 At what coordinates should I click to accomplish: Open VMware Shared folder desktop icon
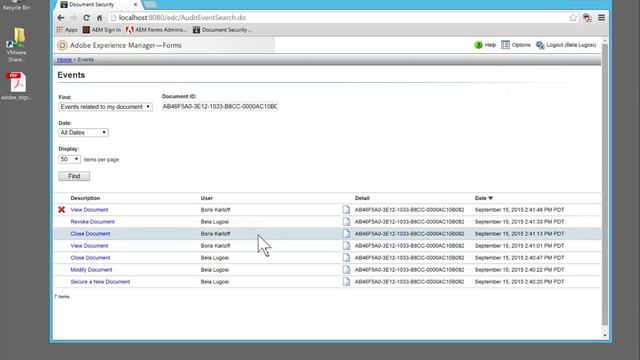[16, 45]
